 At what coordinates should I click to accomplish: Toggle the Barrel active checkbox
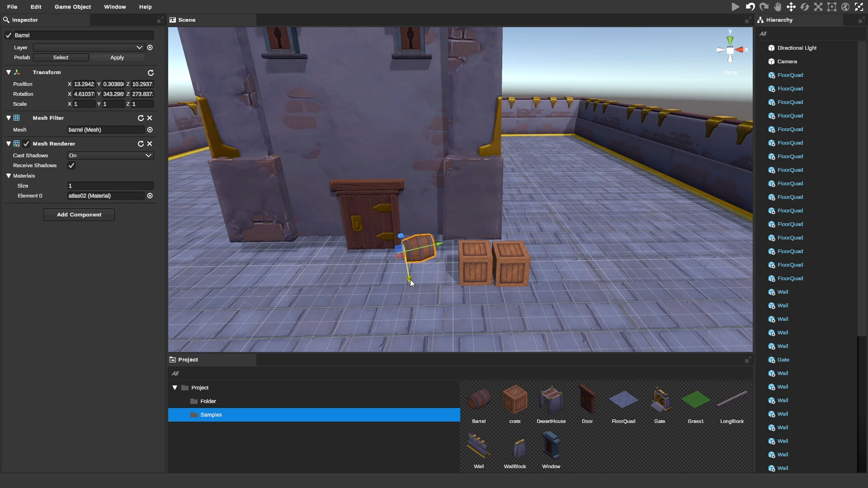pos(8,35)
